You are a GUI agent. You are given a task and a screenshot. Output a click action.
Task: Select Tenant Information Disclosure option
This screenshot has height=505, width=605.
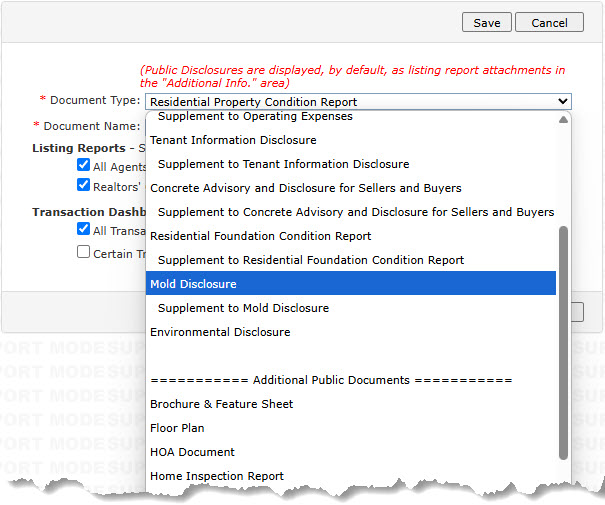(x=351, y=140)
